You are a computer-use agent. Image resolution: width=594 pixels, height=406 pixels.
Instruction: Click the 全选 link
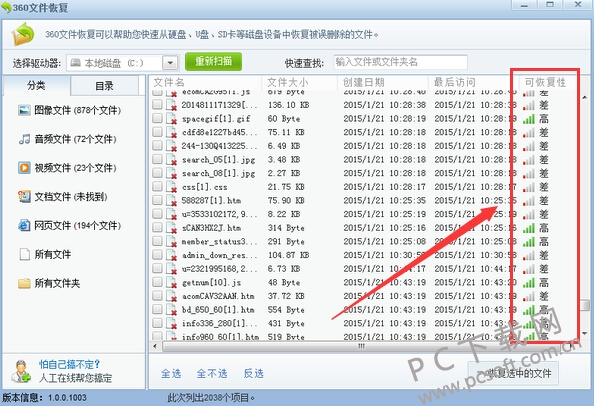[171, 373]
